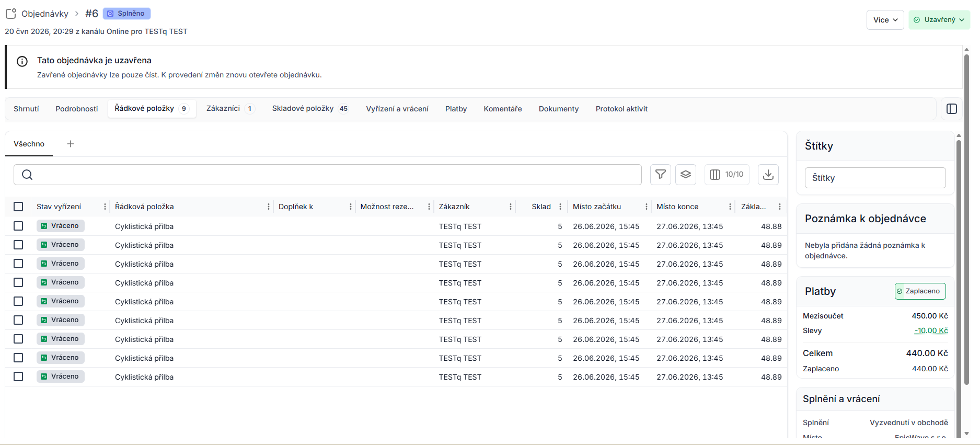Click the info icon in closed-order banner
The height and width of the screenshot is (445, 980).
[x=22, y=61]
